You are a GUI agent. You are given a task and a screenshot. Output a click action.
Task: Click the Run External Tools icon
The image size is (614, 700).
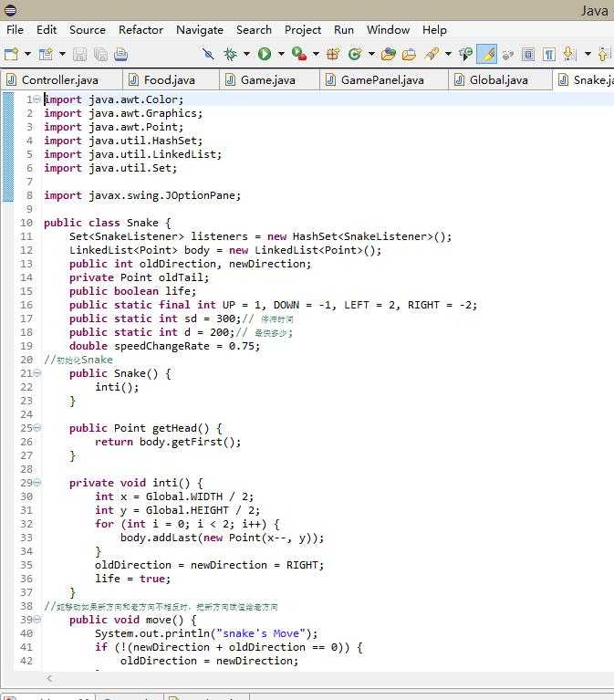tap(299, 54)
